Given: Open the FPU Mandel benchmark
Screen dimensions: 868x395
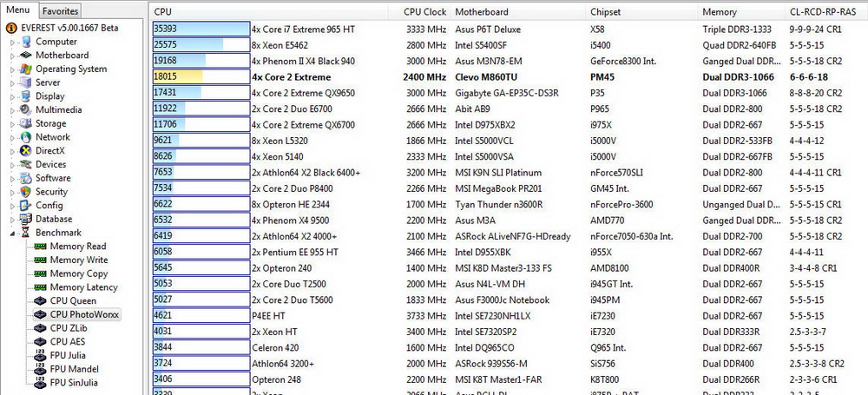Looking at the screenshot, I should [76, 369].
